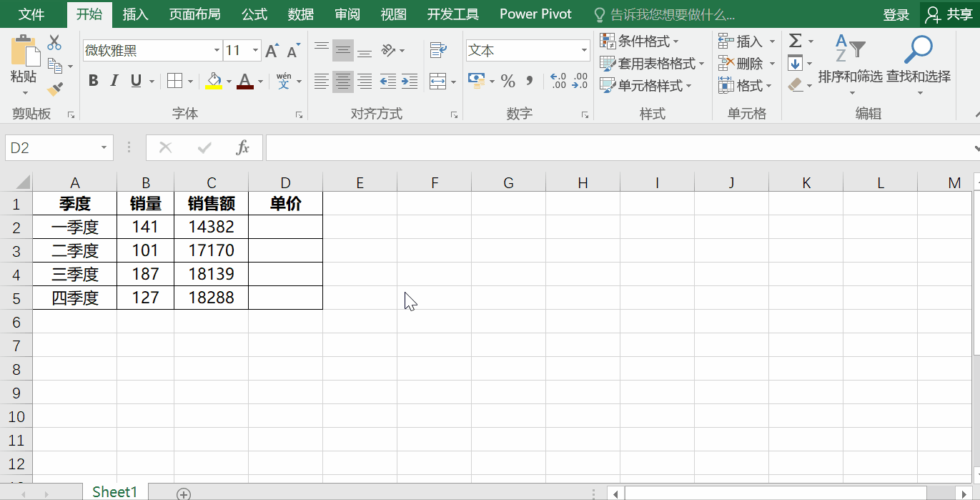Open 单元格样式 cell styles menu
The image size is (980, 500).
pos(645,86)
